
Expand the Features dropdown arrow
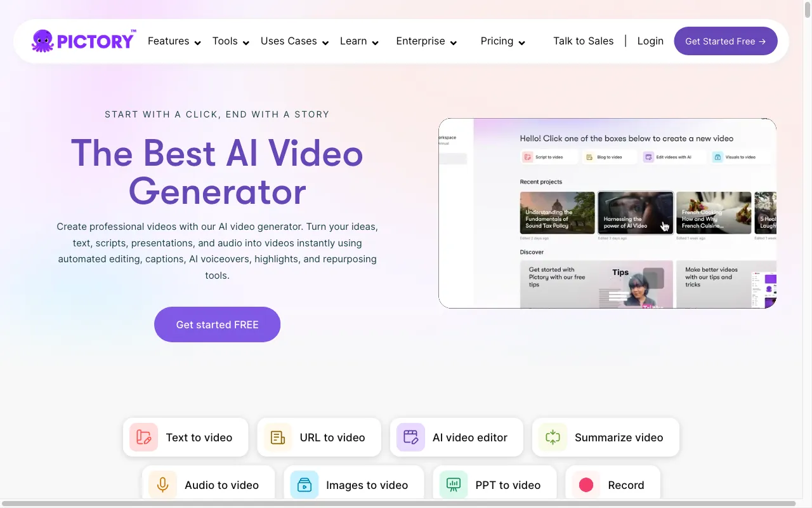pyautogui.click(x=197, y=43)
